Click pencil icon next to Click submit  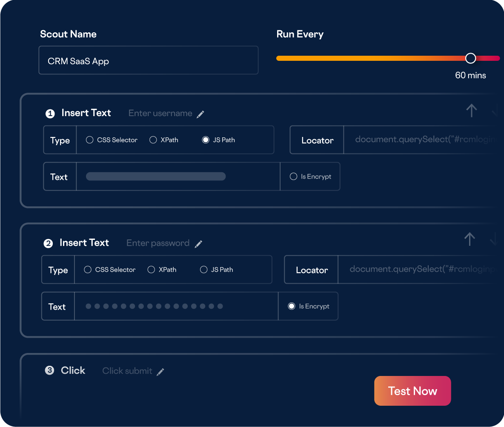point(160,372)
